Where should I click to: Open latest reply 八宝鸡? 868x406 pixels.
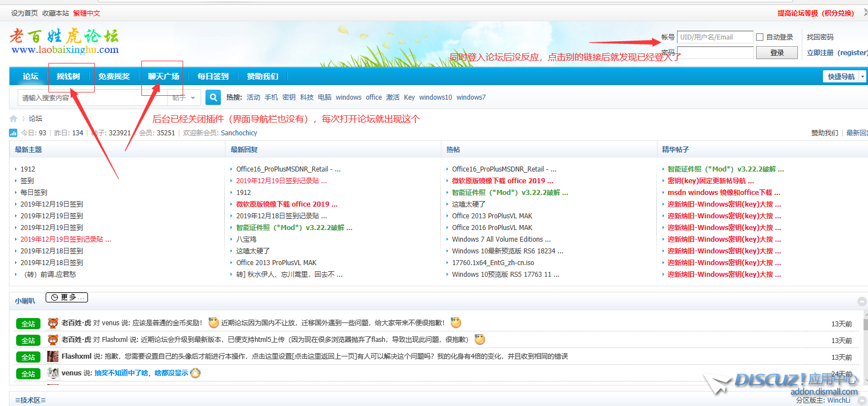[x=246, y=239]
